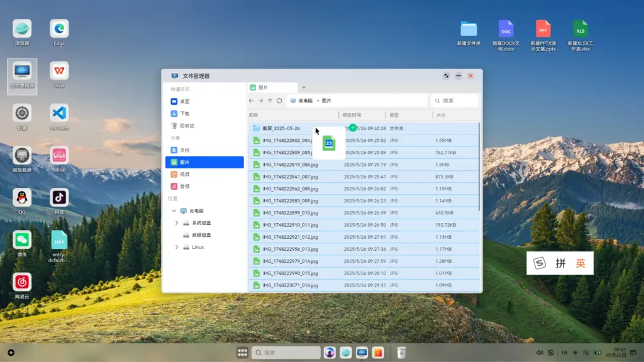644x362 pixels.
Task: Expand the Linux drive node
Action: pyautogui.click(x=177, y=247)
